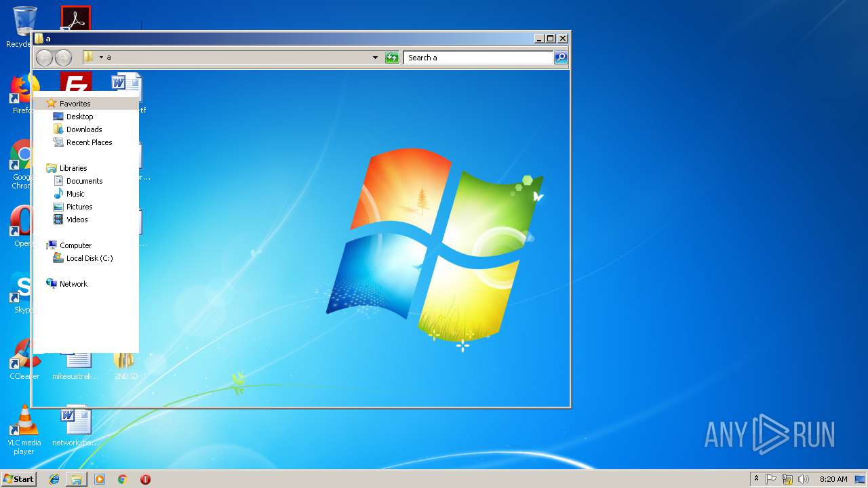This screenshot has width=868, height=488.
Task: Close the 'a' Explorer window
Action: point(562,39)
